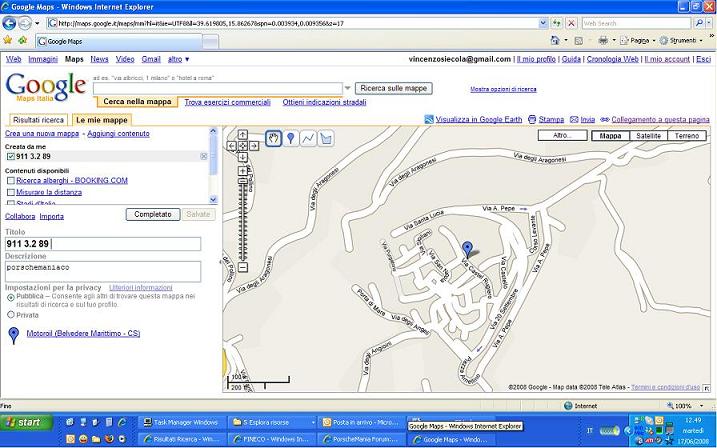
Task: Open the Strumenti menu dropdown
Action: (681, 41)
